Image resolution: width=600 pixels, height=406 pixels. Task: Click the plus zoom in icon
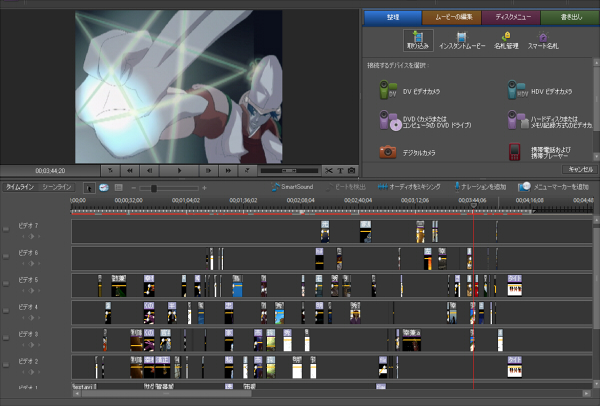pos(204,188)
